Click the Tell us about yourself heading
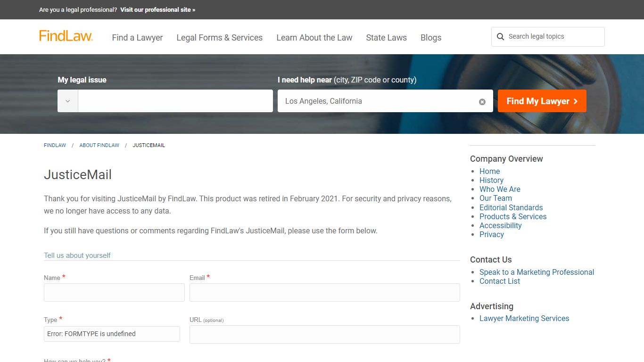This screenshot has width=644, height=362. 77,255
